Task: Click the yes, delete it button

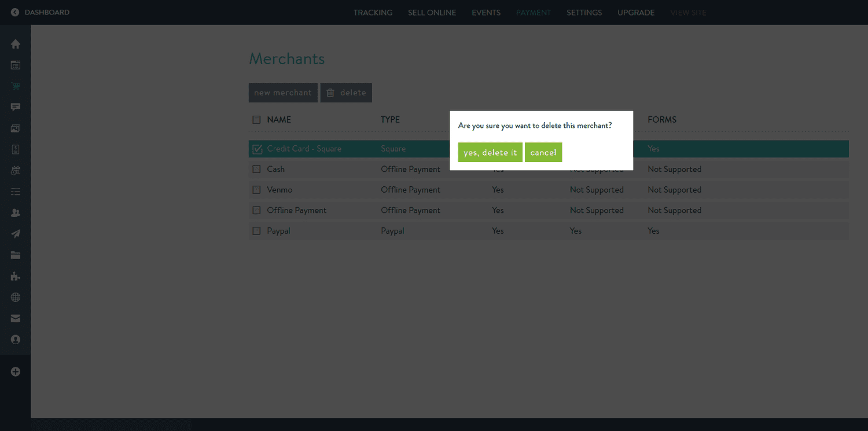Action: click(x=490, y=152)
